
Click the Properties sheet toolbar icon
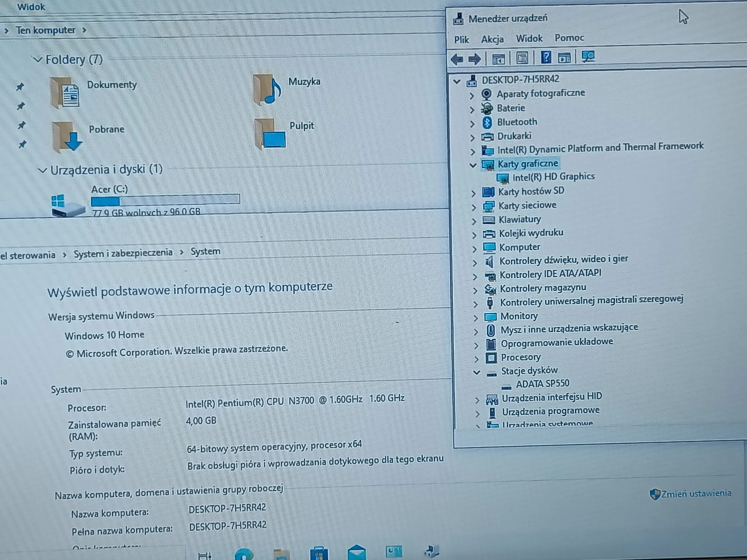522,58
